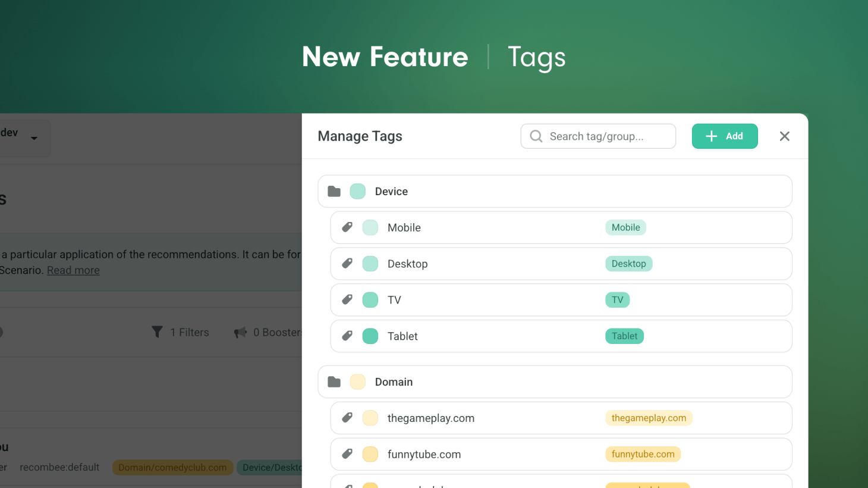The image size is (868, 488).
Task: Click the filter funnel icon
Action: pyautogui.click(x=157, y=332)
